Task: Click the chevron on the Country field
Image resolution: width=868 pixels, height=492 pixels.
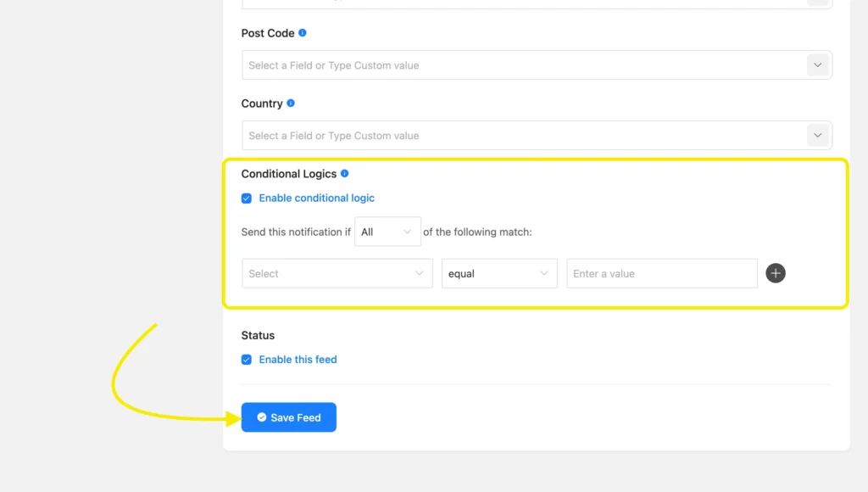Action: (817, 135)
